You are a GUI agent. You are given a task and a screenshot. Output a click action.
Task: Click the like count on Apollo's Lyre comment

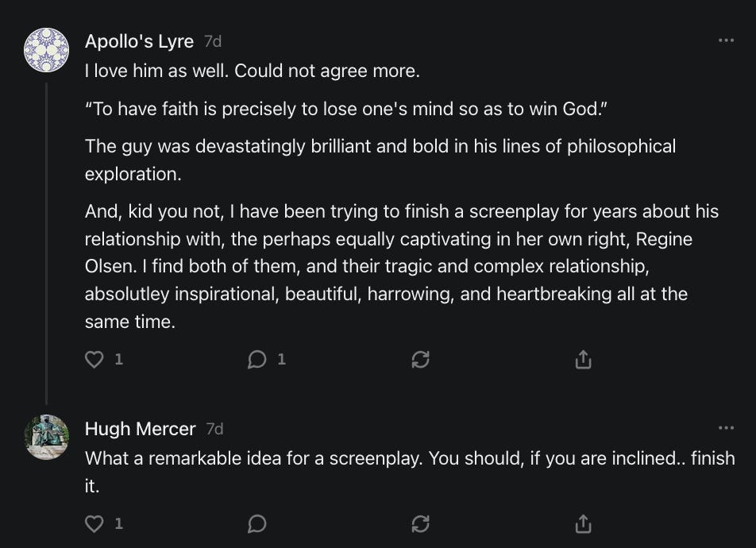tap(118, 360)
